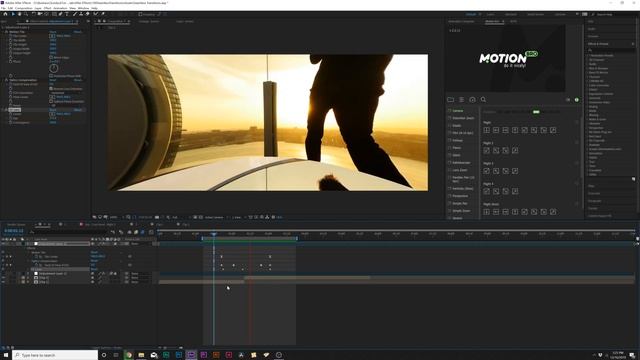
Task: Select the General category in Motion Bro
Action: pos(458,111)
